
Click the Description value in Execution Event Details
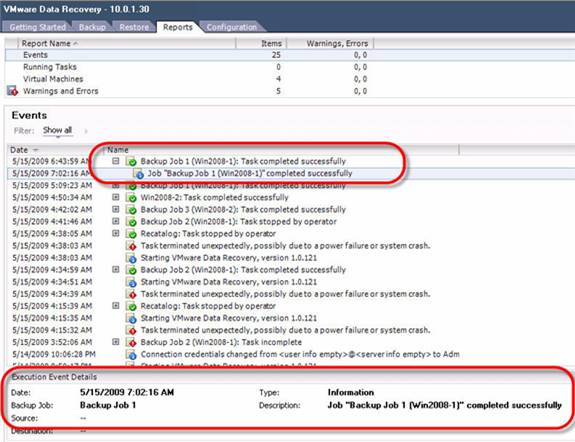tap(444, 405)
